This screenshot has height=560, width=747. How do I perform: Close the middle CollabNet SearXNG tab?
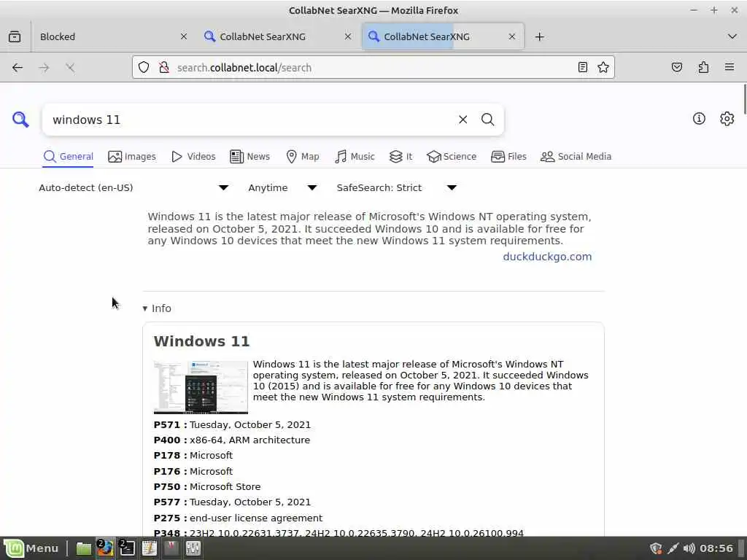click(348, 36)
